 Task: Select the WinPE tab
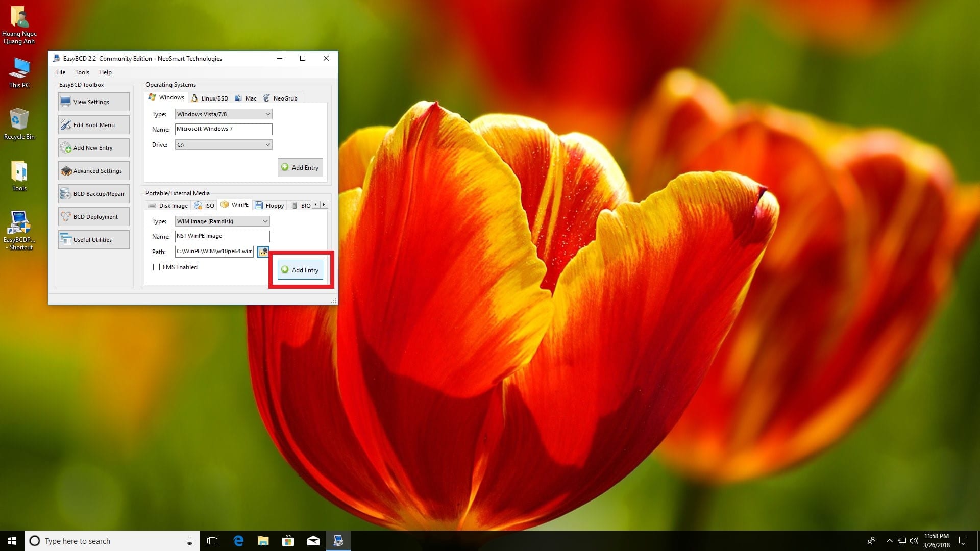235,205
